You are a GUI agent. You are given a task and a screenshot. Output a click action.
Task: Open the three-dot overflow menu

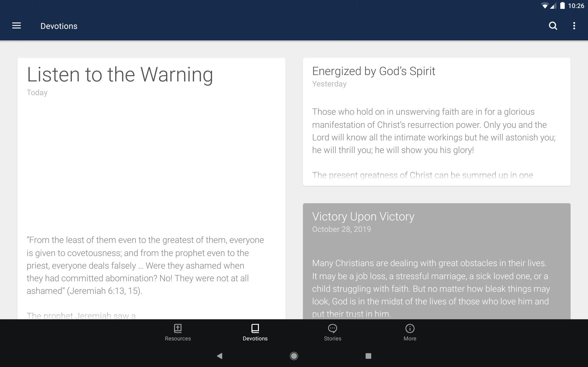click(x=574, y=26)
